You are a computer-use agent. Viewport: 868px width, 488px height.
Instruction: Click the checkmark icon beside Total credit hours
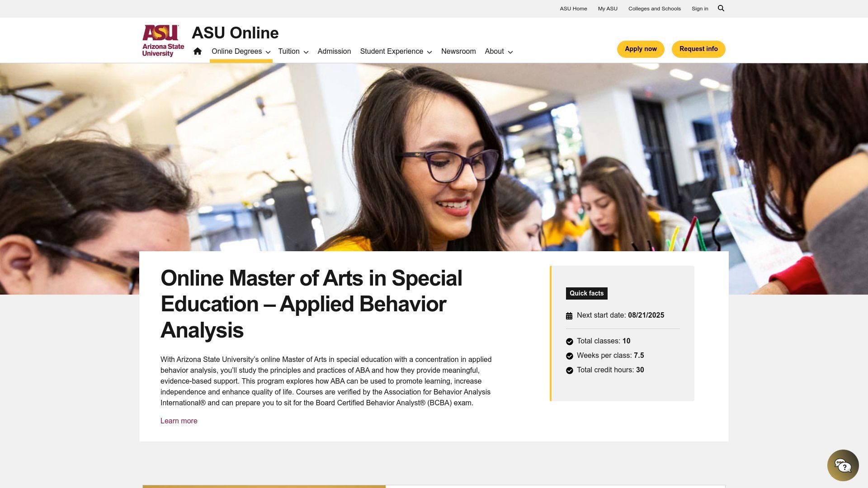[x=569, y=370]
